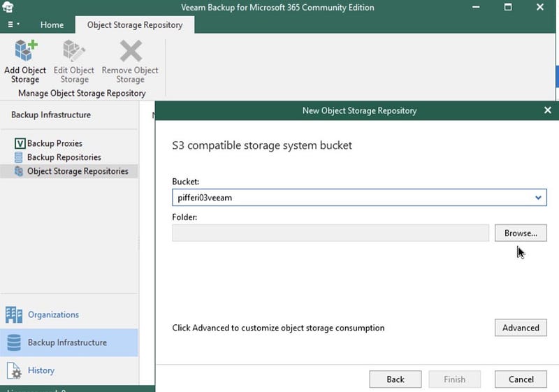Click the Advanced button
559x392 pixels.
tap(521, 328)
